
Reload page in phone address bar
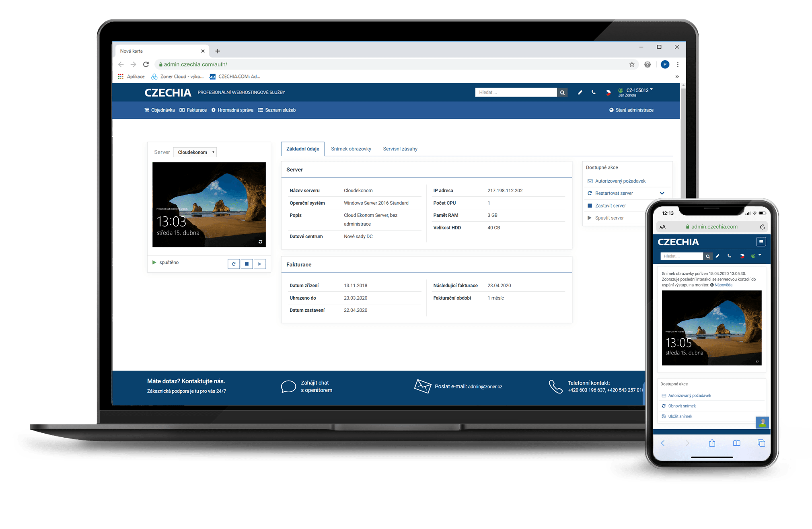tap(762, 227)
